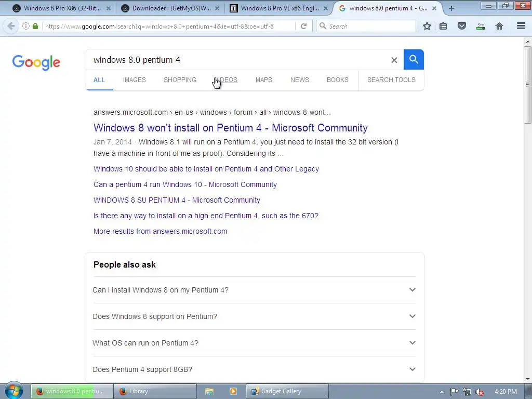Close the Downloader GetMyOS tab
The width and height of the screenshot is (532, 399).
coord(217,8)
